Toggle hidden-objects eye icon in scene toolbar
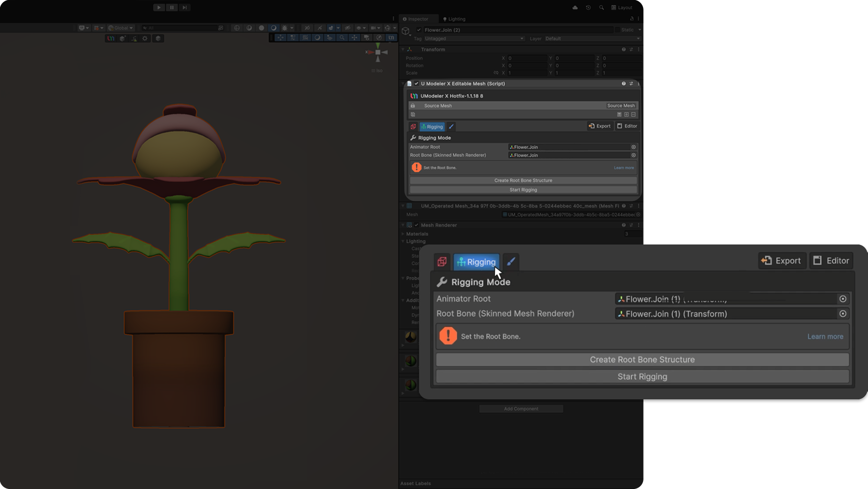Image resolution: width=868 pixels, height=489 pixels. click(x=347, y=28)
